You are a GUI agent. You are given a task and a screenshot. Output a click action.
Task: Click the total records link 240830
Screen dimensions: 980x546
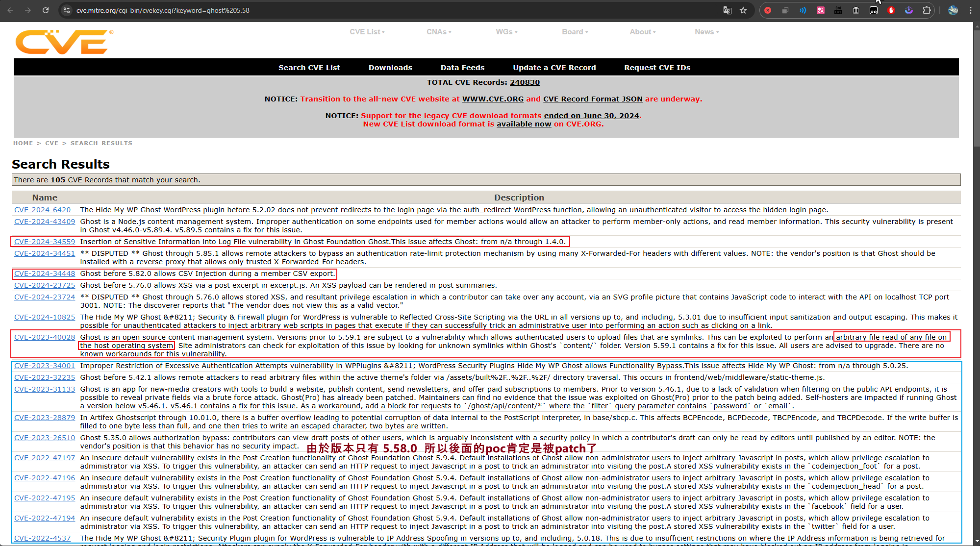click(525, 82)
